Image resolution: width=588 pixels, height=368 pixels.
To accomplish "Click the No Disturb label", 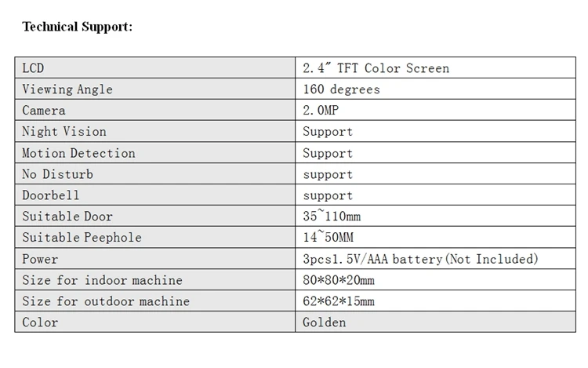I will pos(57,174).
